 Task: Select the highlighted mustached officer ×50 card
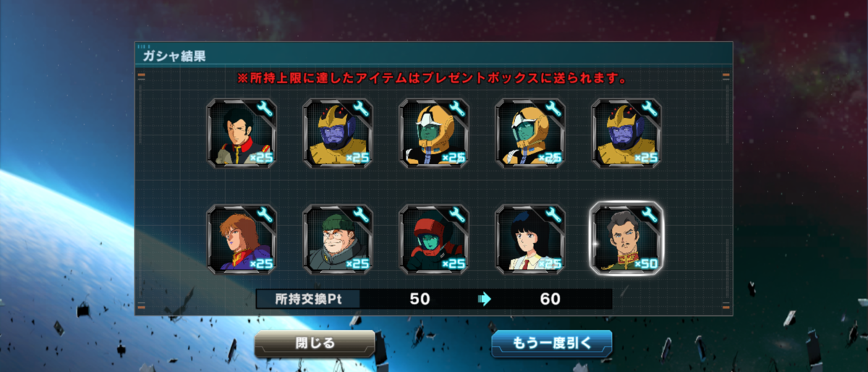click(x=626, y=238)
